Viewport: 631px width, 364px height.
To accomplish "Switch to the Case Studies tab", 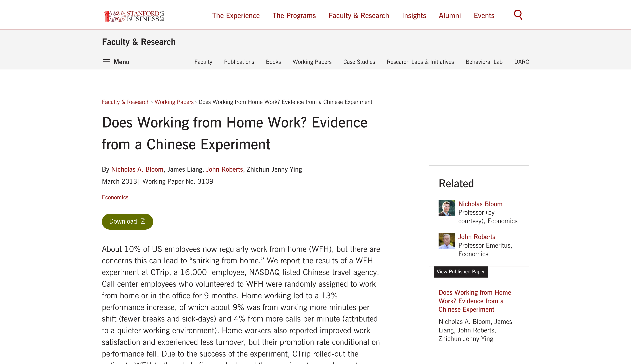I will (x=359, y=62).
